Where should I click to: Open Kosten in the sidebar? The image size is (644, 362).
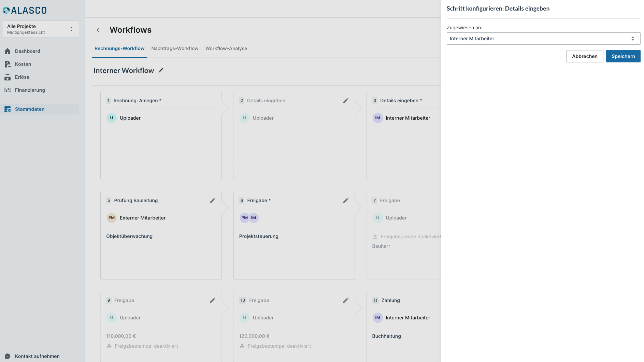click(23, 64)
